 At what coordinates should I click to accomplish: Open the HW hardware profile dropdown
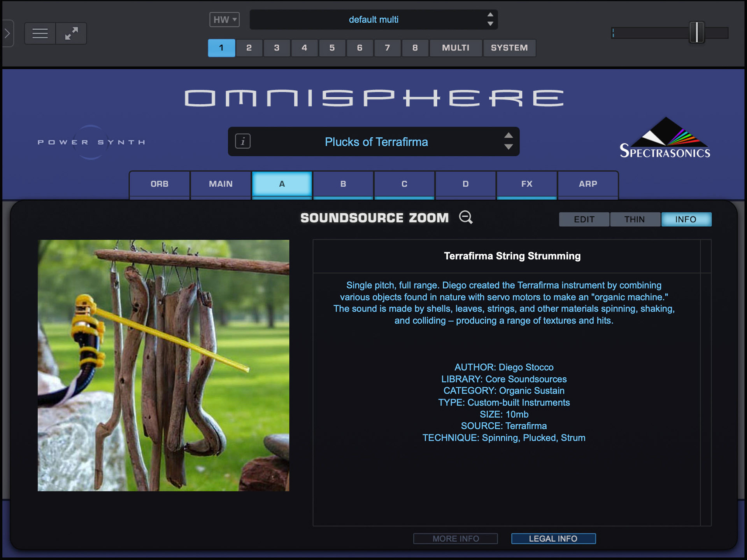pyautogui.click(x=224, y=19)
